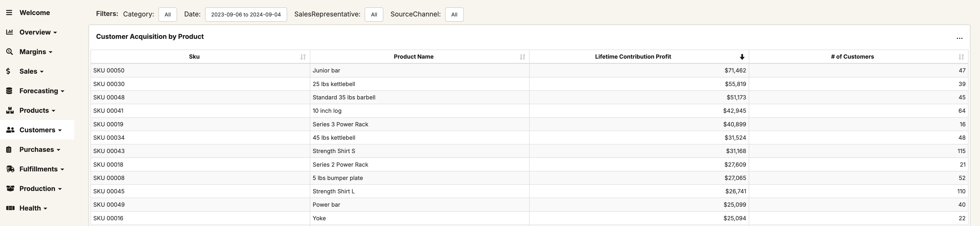Open the SourceChannel filter dropdown
Screen dimensions: 980x226
(454, 15)
